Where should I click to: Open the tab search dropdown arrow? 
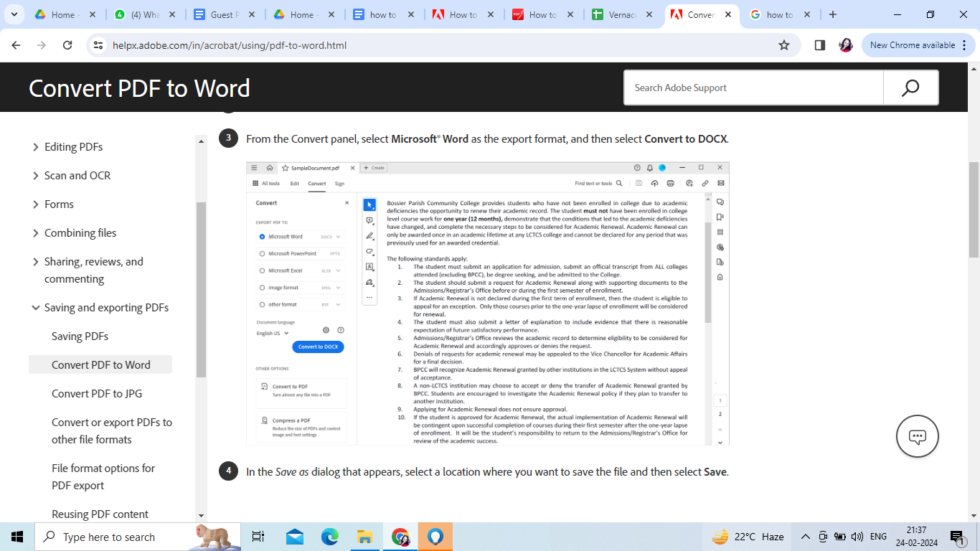[x=15, y=14]
